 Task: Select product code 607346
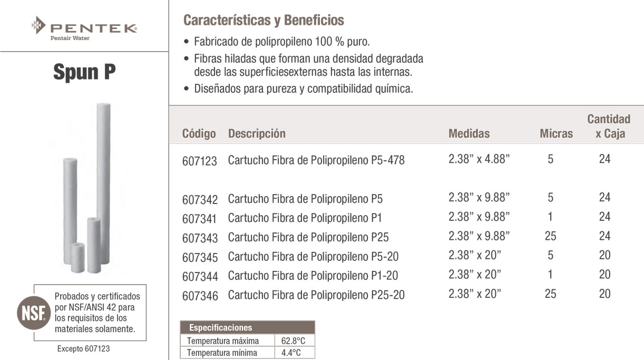pyautogui.click(x=199, y=295)
